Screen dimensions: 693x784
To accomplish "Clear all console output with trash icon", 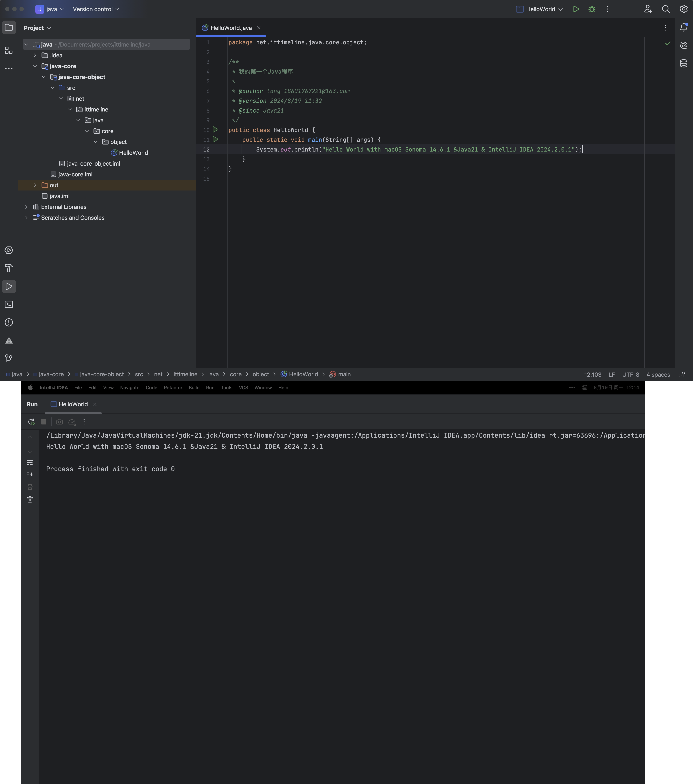I will [30, 499].
